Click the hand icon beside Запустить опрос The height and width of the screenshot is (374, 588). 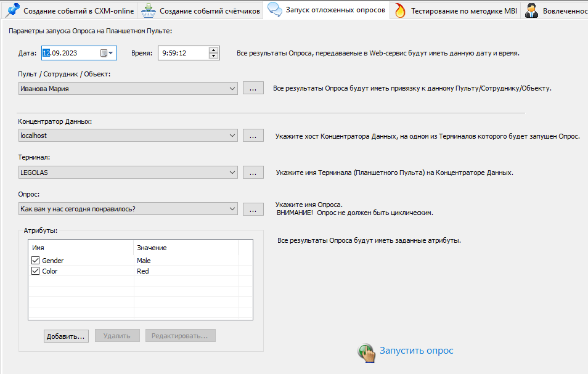pyautogui.click(x=366, y=351)
